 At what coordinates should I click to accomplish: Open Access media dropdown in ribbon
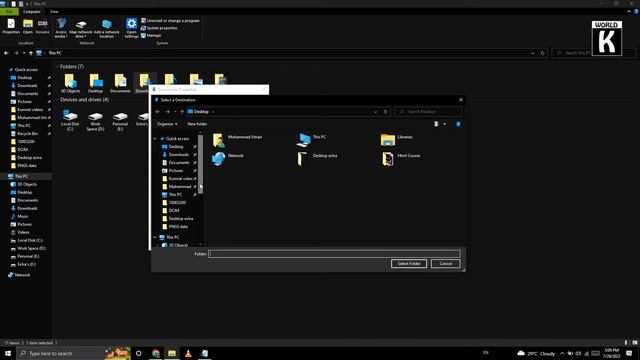pos(61,29)
